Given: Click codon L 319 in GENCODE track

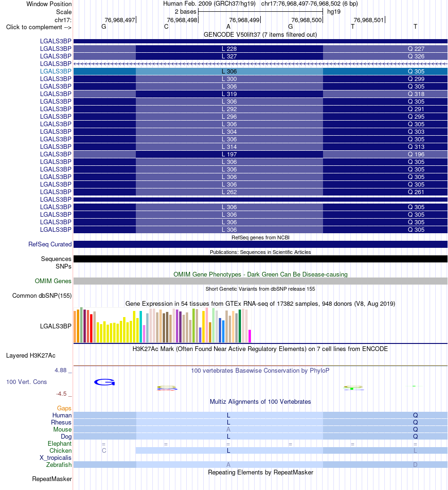Looking at the screenshot, I should click(229, 94).
